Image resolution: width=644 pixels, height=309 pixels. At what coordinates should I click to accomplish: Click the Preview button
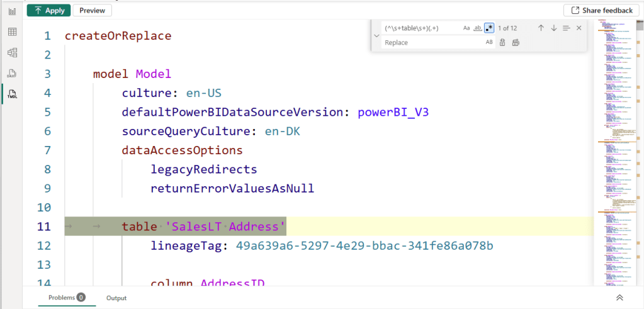click(x=92, y=10)
